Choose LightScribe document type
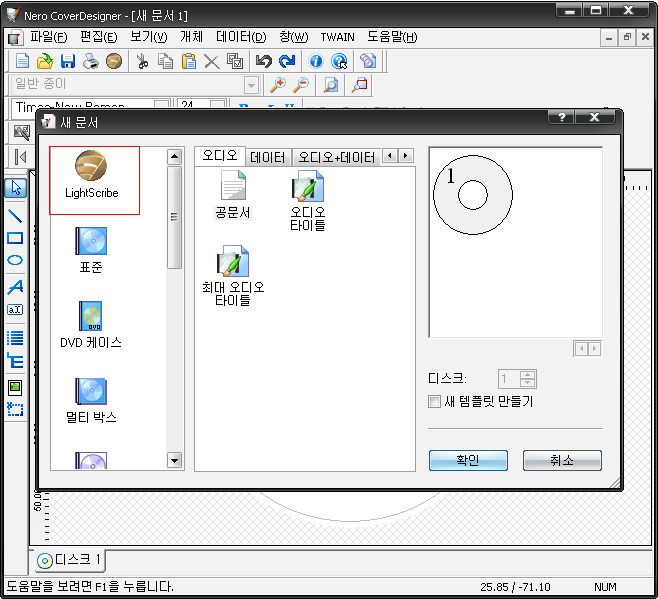658x599 pixels. point(92,175)
